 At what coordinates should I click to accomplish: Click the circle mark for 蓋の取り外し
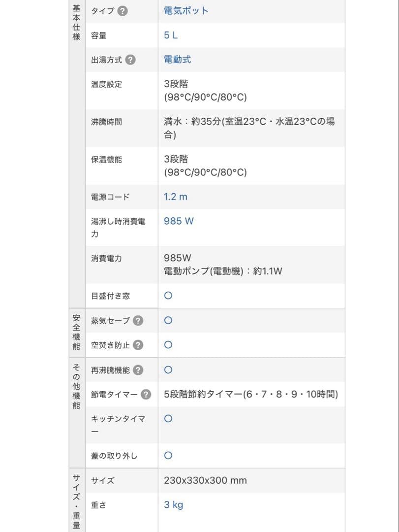pos(168,455)
